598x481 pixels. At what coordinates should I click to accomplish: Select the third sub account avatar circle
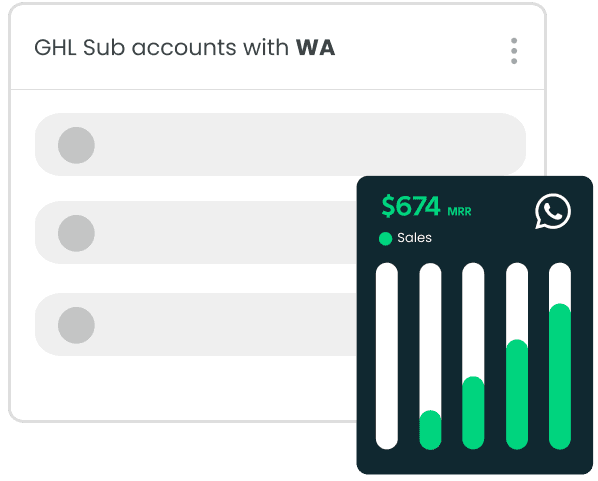pos(76,325)
